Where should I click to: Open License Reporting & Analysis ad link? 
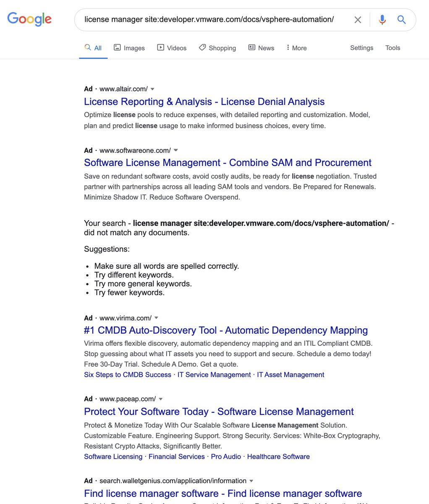[x=204, y=102]
